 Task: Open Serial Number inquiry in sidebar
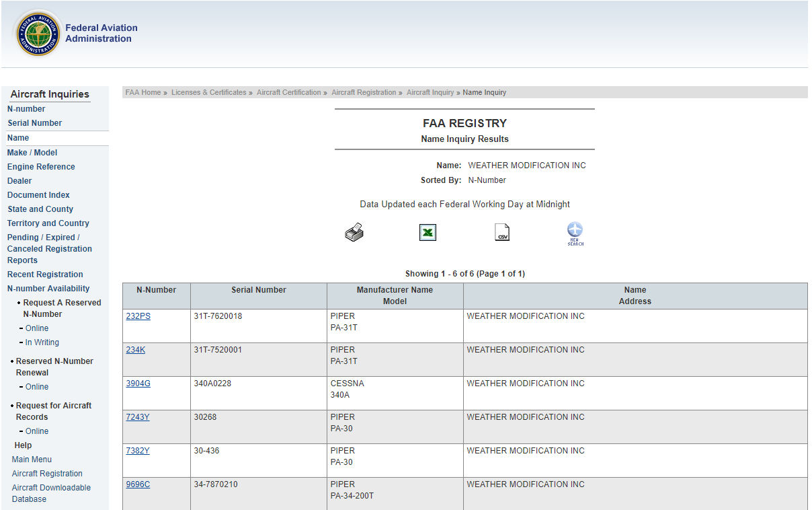coord(35,123)
